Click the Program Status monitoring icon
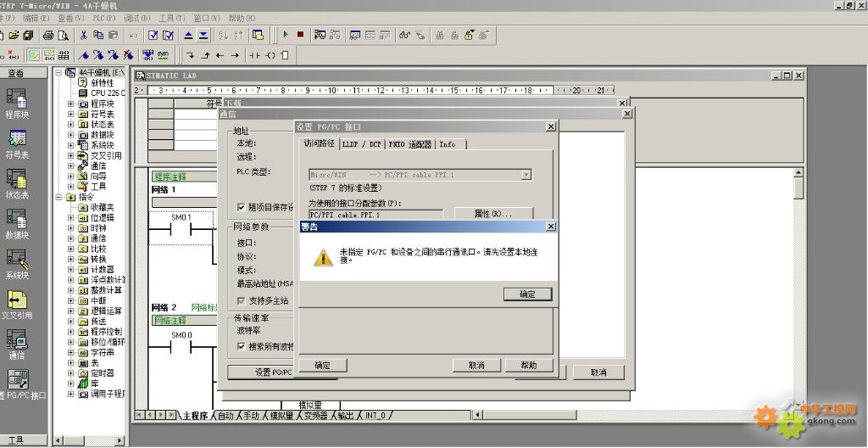 (x=320, y=36)
